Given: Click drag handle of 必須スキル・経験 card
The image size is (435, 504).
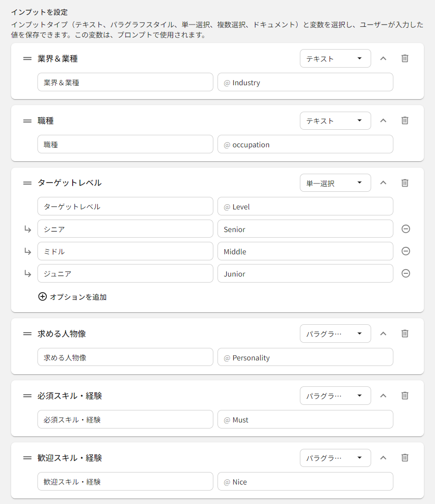Looking at the screenshot, I should coord(27,396).
